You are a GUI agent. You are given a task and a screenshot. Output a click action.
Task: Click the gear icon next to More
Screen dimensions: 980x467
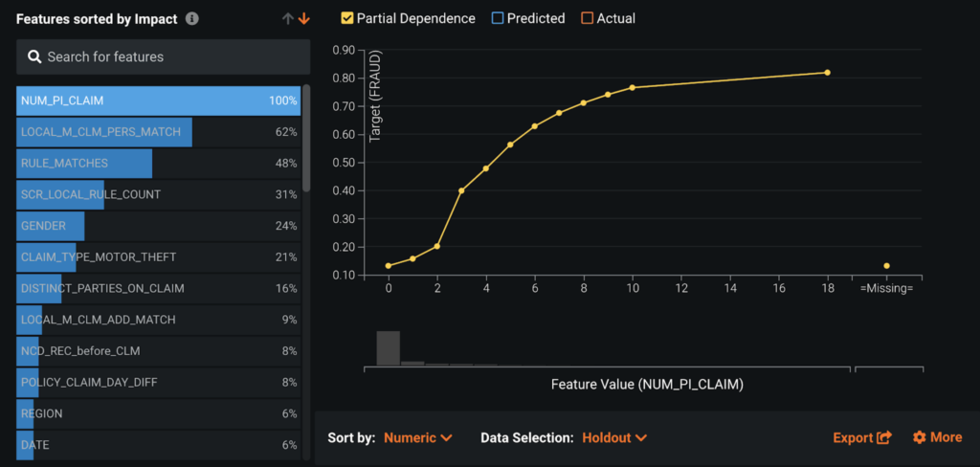[x=920, y=437]
